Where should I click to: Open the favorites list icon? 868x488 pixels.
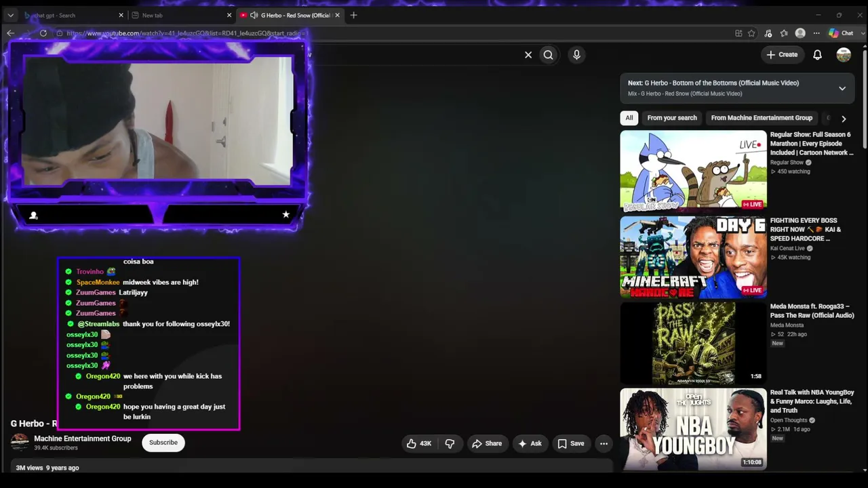[x=784, y=33]
